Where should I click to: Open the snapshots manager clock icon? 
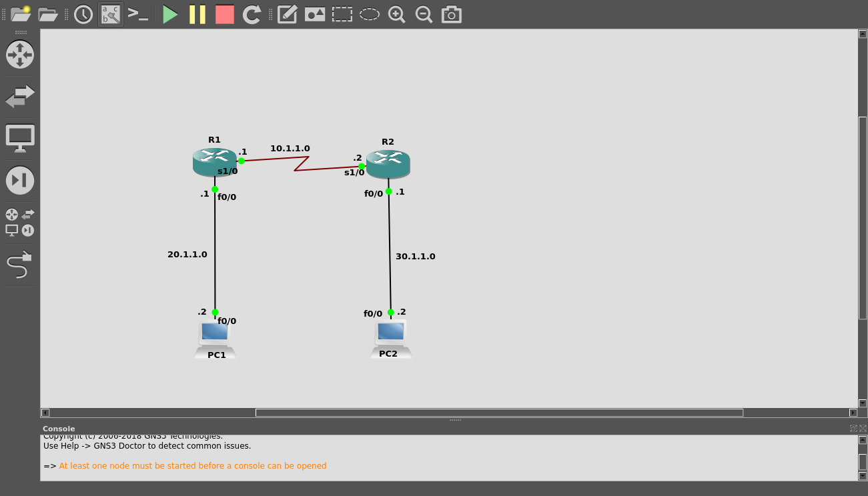point(83,14)
